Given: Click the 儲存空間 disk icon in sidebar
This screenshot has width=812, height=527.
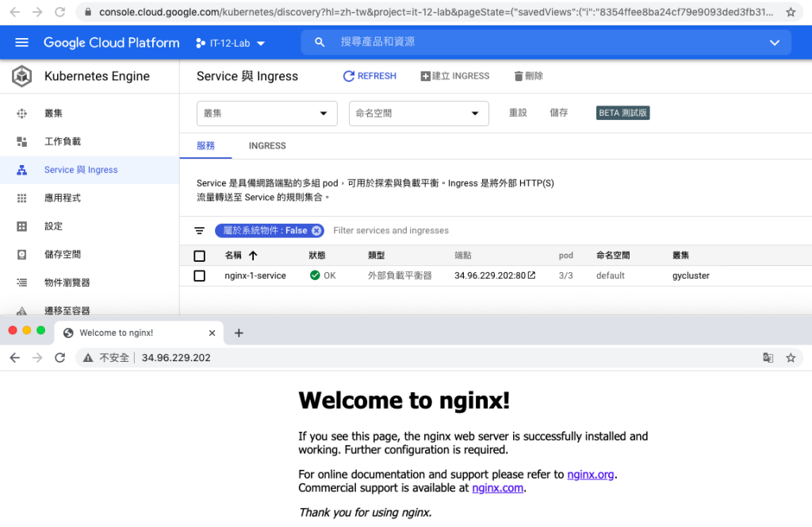Looking at the screenshot, I should pyautogui.click(x=21, y=255).
